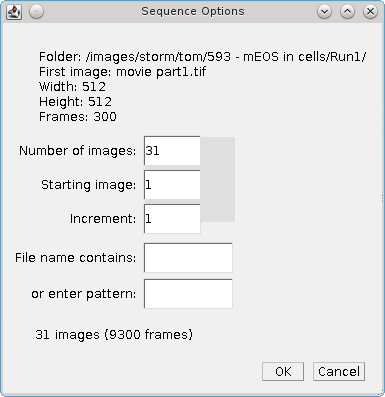Image resolution: width=385 pixels, height=397 pixels.
Task: Click the File name contains field
Action: [x=188, y=258]
